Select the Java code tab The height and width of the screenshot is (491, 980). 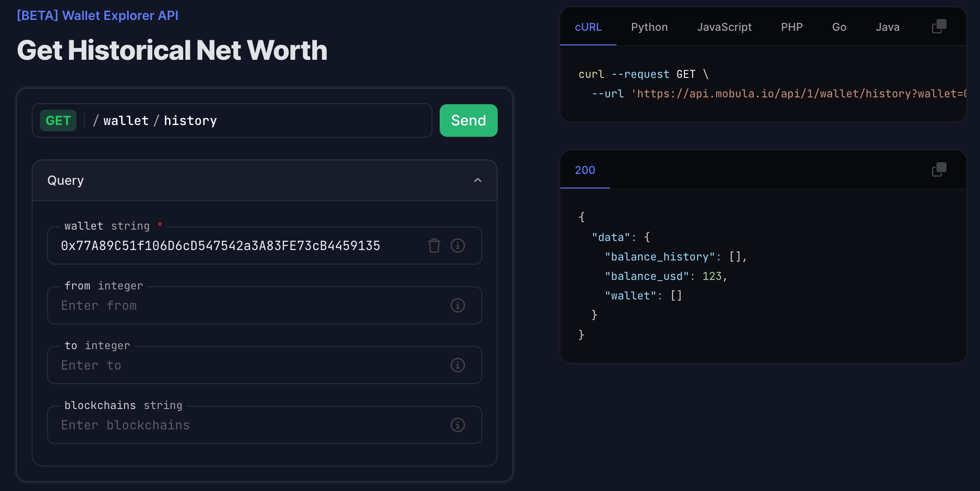click(887, 27)
